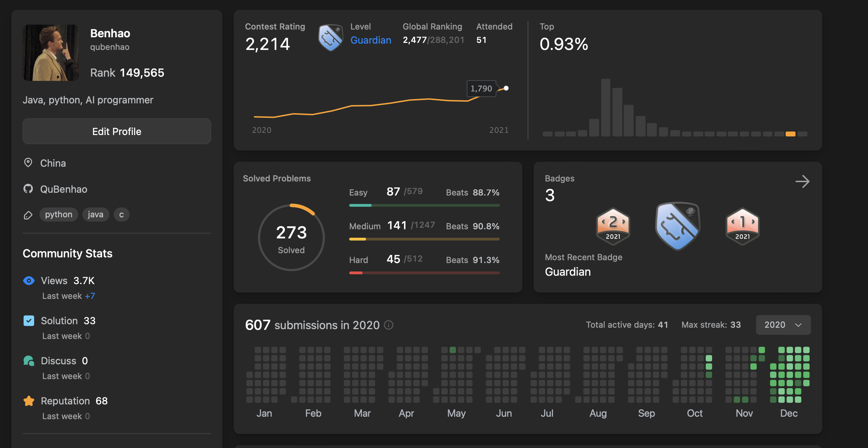Click the 2021 badge with number 2
This screenshot has width=868, height=448.
(x=613, y=226)
